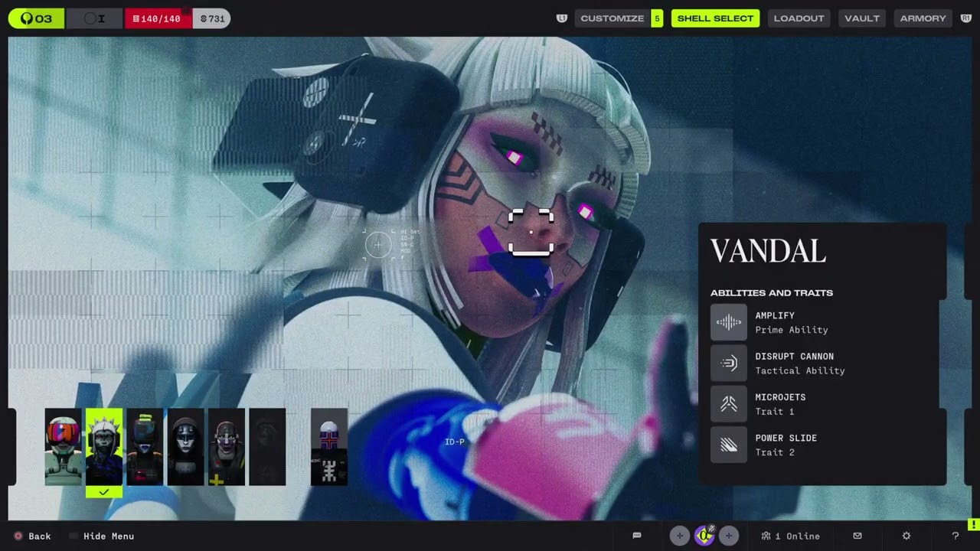Click the rank I indicator
This screenshot has width=980, height=551.
tap(94, 18)
